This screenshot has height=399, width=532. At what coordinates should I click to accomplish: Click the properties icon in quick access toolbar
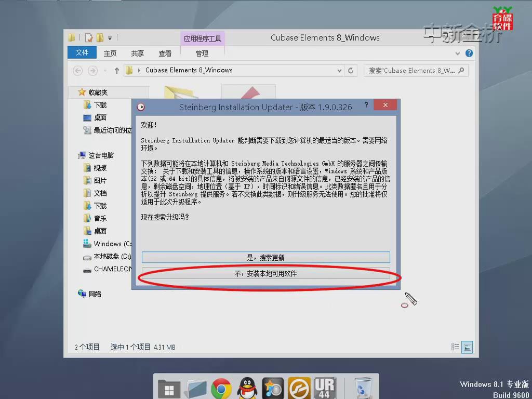point(89,37)
